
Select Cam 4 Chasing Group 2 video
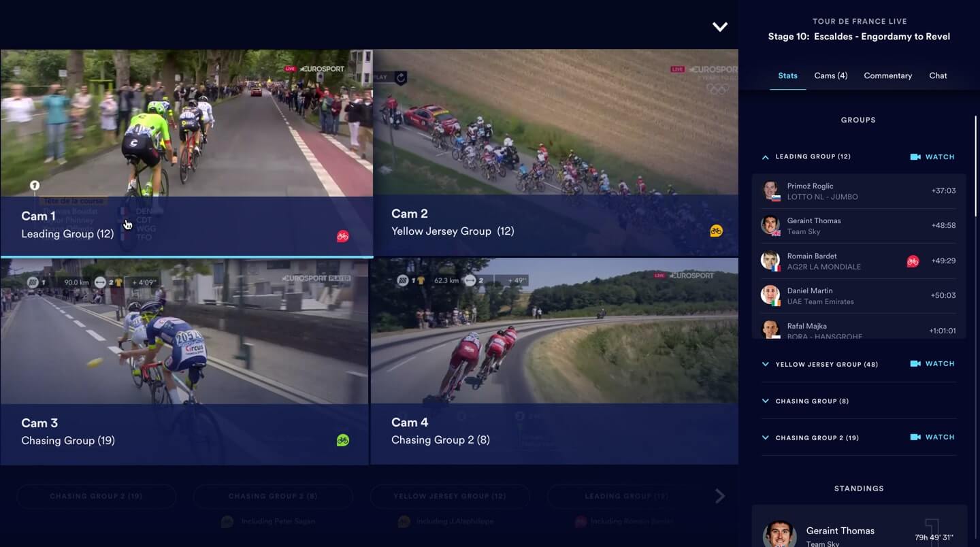pyautogui.click(x=554, y=361)
